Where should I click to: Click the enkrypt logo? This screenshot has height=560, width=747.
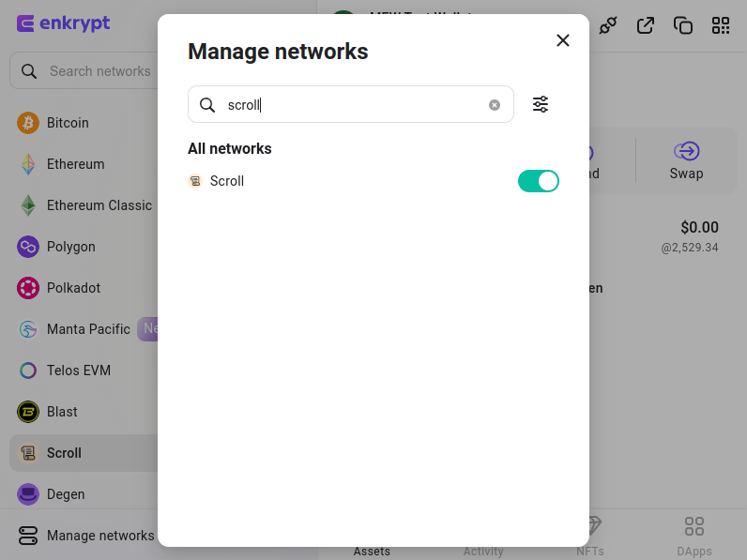tap(64, 23)
